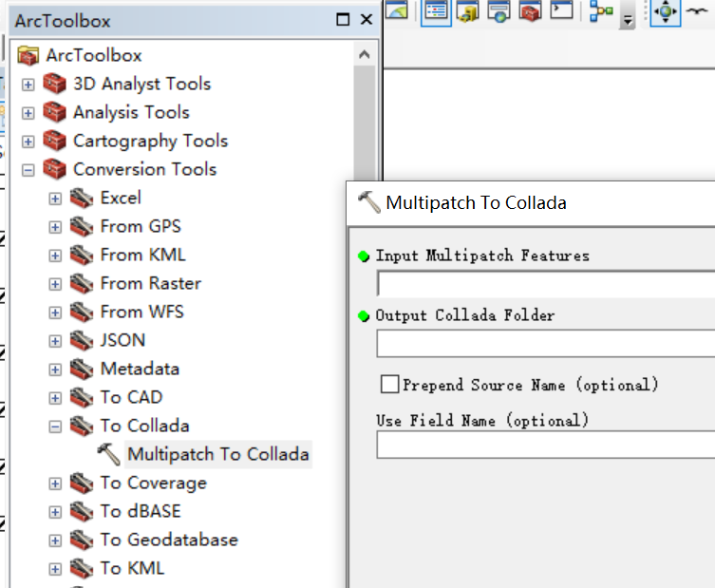Launch ModelBuilder from the toolbar

click(601, 11)
